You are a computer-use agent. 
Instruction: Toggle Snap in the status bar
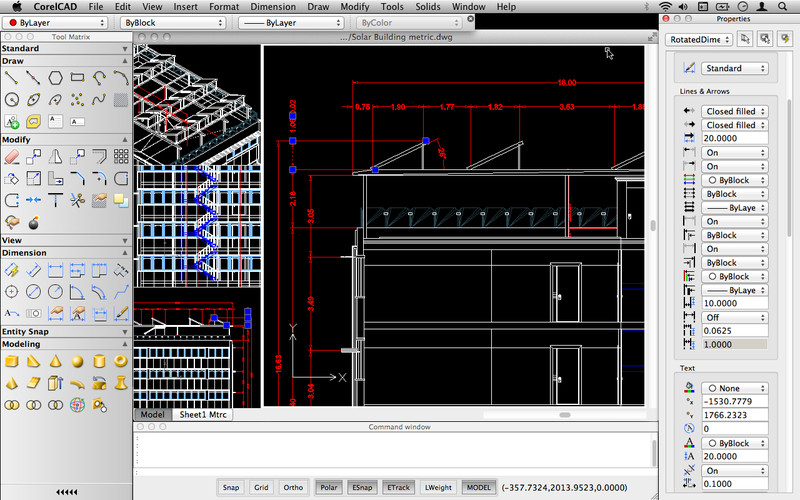coord(231,487)
